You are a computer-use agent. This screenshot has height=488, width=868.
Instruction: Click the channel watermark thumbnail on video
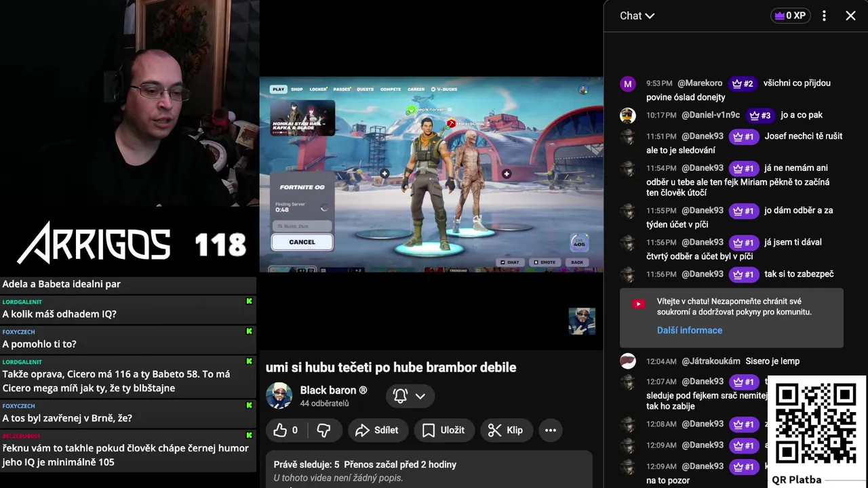(x=582, y=321)
